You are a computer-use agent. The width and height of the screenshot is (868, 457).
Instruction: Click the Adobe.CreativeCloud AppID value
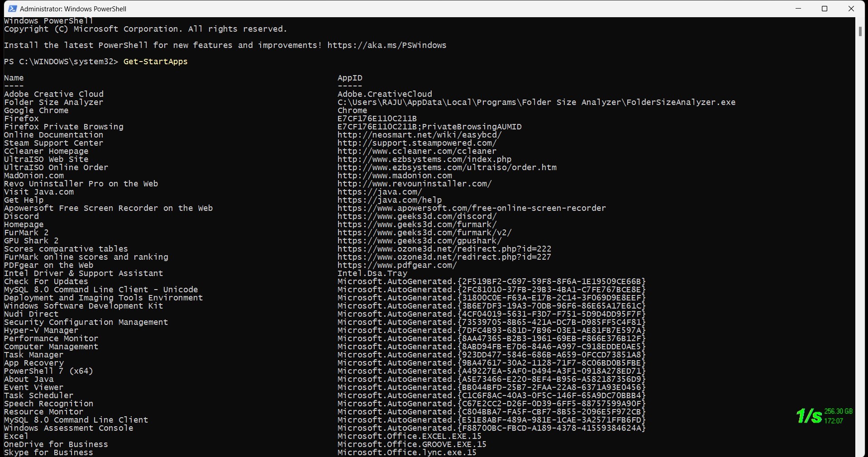coord(385,94)
